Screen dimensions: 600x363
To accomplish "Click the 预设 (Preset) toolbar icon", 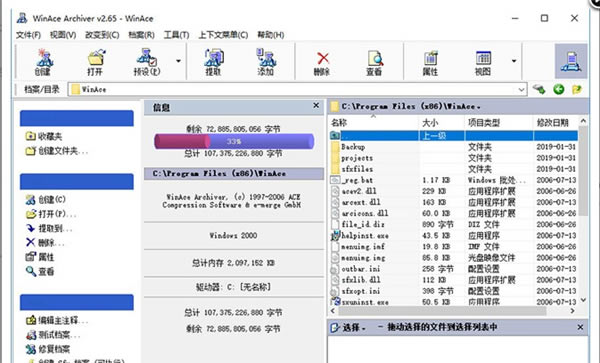I will click(147, 62).
